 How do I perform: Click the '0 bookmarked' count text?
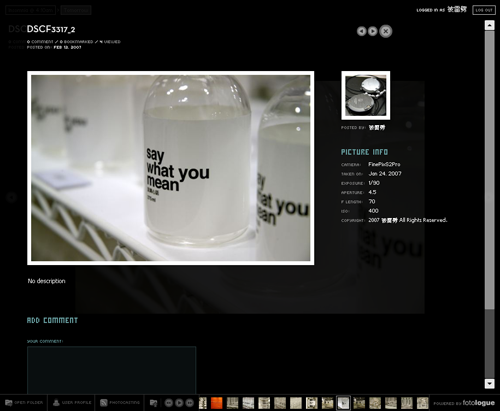click(76, 42)
